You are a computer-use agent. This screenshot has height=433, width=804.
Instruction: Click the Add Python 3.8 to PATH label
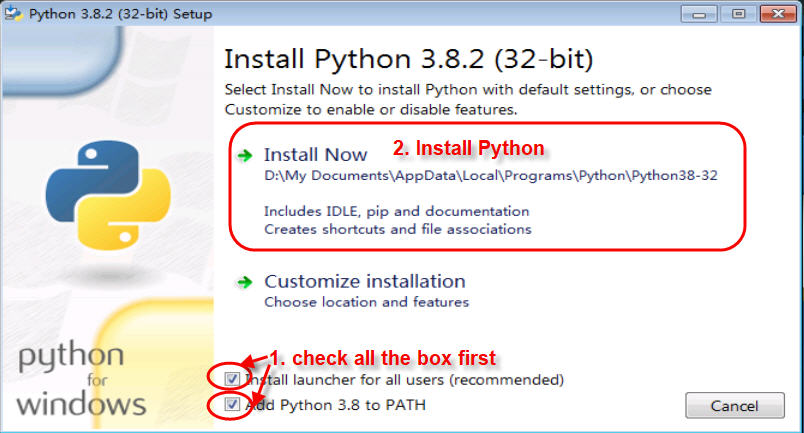click(x=336, y=405)
